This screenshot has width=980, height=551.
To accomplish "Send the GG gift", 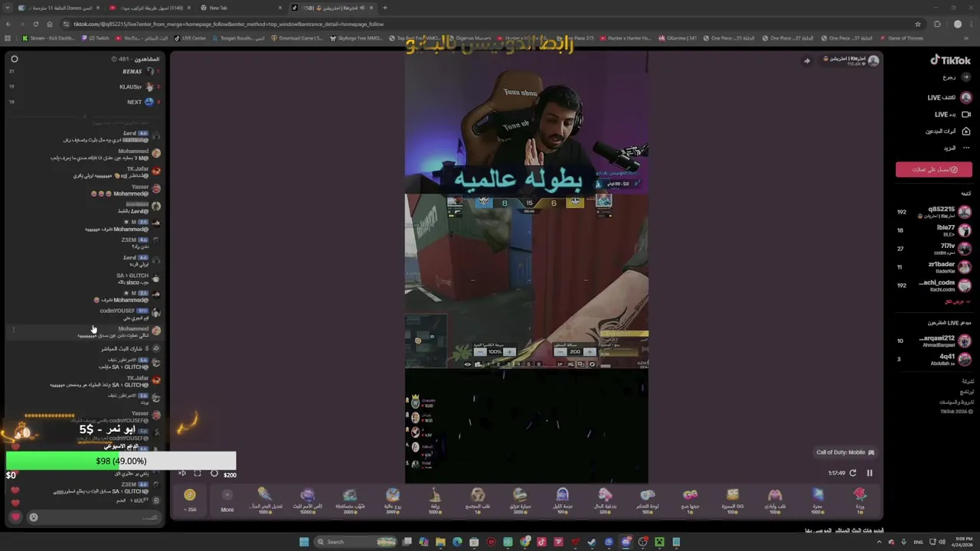I will (733, 500).
